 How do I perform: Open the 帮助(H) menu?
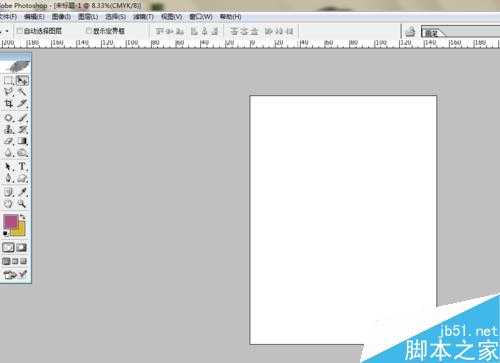click(x=230, y=17)
